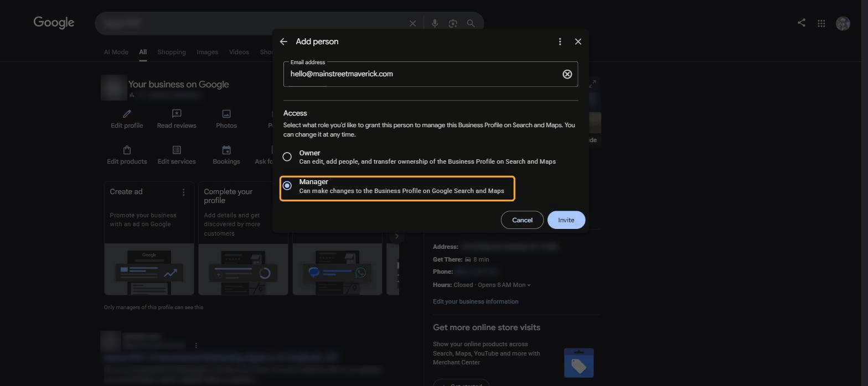Viewport: 868px width, 386px height.
Task: Switch to the Shopping tab
Action: pos(172,52)
